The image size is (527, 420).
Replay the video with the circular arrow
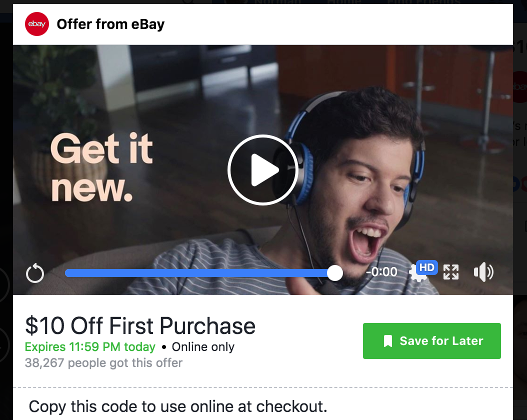(x=35, y=273)
